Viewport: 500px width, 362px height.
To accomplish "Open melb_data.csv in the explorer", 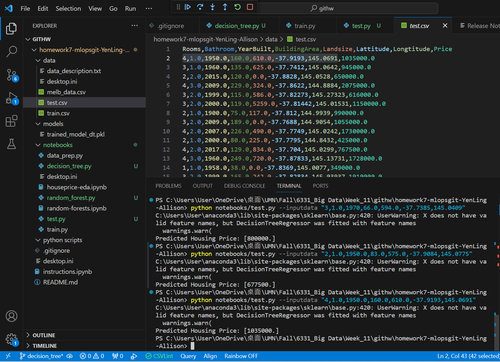I will click(x=85, y=92).
